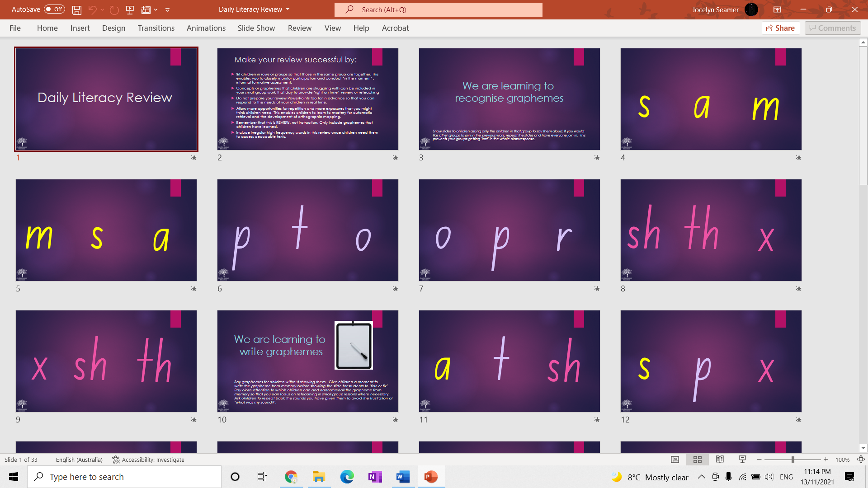Click the Save icon in title bar

[x=77, y=9]
